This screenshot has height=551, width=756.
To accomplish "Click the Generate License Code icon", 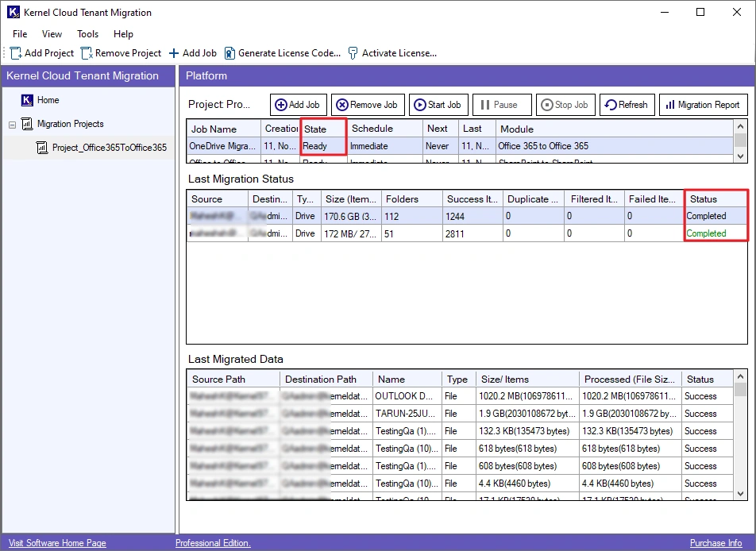I will pos(229,53).
